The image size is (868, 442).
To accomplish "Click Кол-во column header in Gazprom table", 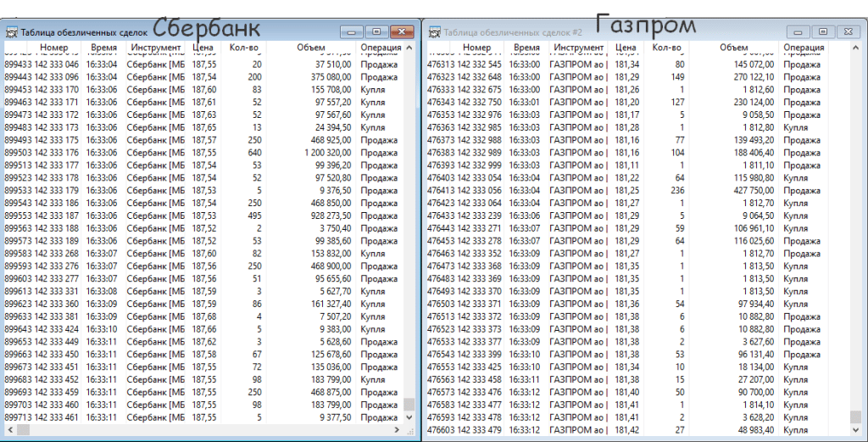I will click(667, 48).
